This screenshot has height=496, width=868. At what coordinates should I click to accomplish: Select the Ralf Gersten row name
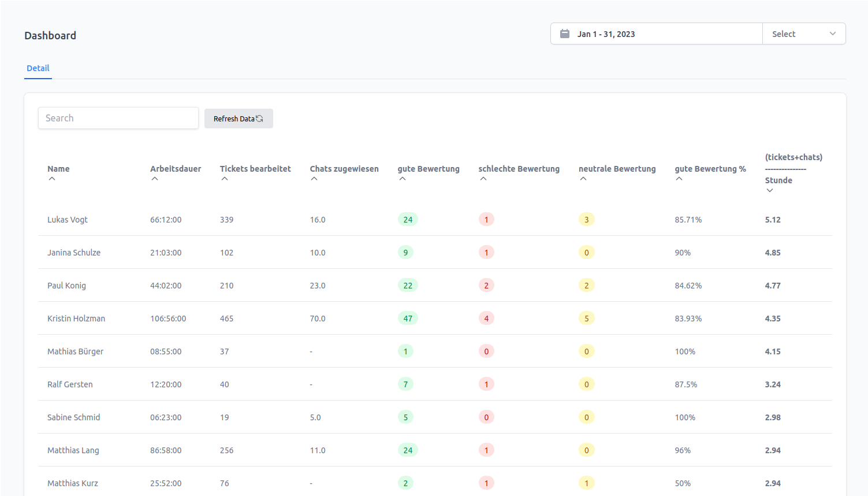(x=70, y=384)
